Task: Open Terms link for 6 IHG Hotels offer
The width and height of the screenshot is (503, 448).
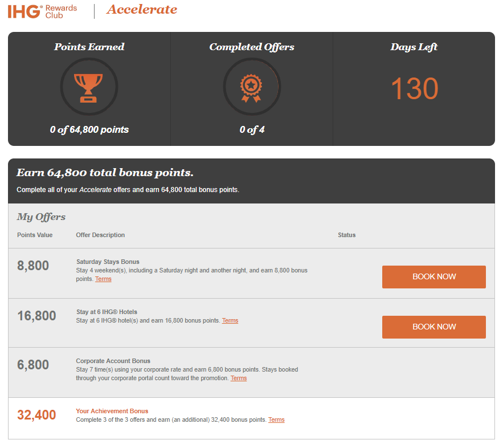Action: 230,320
